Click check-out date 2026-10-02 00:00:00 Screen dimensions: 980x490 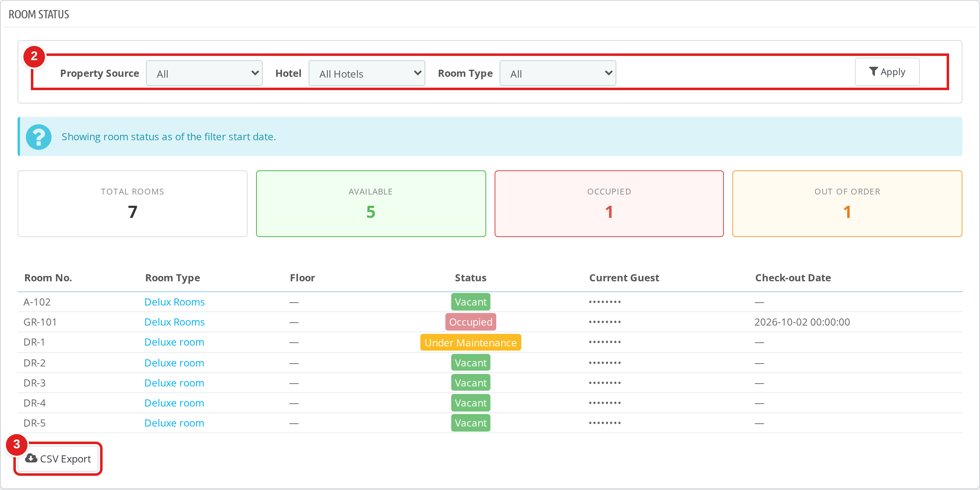802,322
